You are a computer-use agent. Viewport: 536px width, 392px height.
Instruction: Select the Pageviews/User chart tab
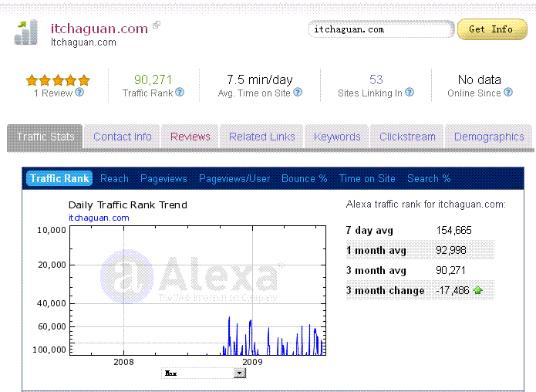click(x=234, y=178)
